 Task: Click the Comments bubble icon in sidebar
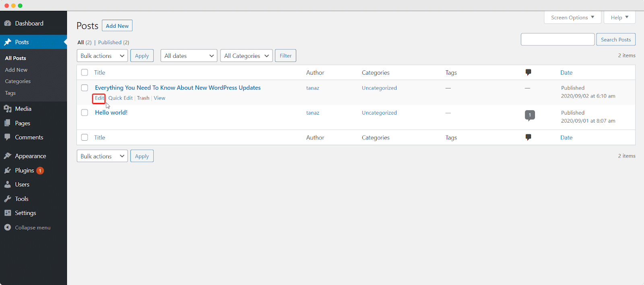[8, 137]
